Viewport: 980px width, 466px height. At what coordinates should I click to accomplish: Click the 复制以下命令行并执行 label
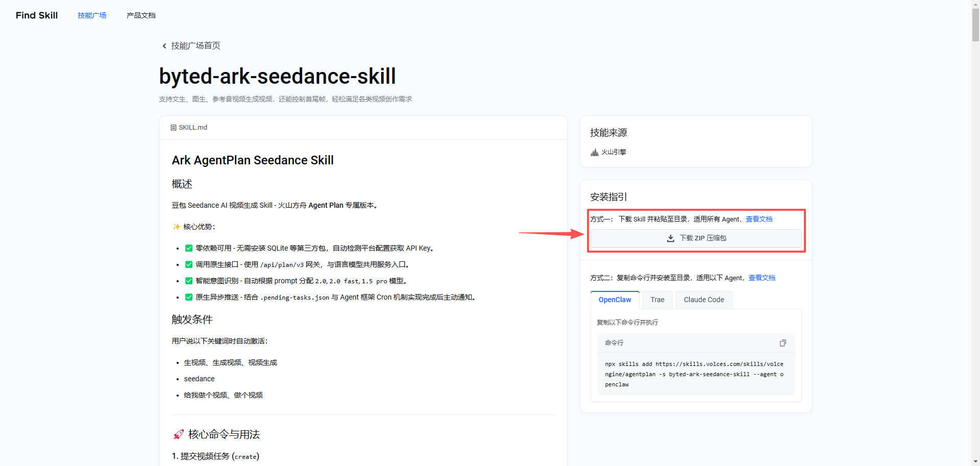click(627, 323)
